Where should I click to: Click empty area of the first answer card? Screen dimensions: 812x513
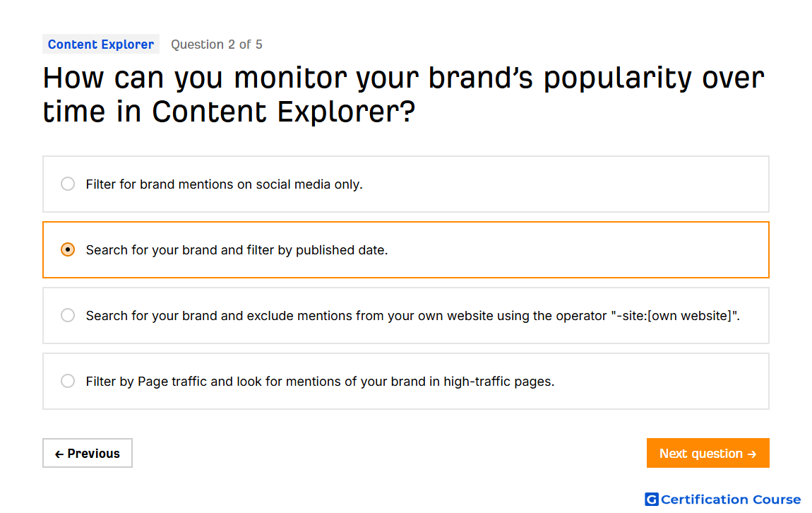570,184
